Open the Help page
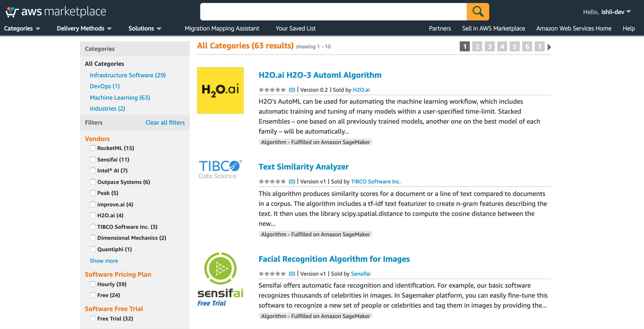Screen dimensions: 644x329 point(629,28)
